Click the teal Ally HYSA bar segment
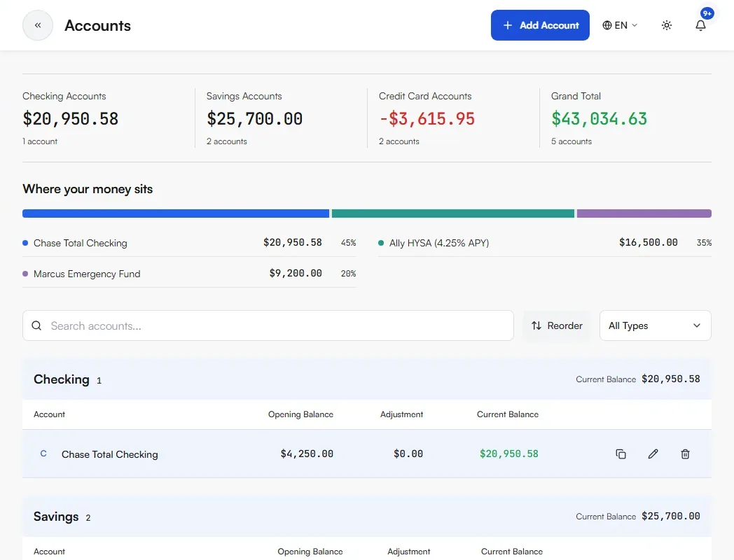734x560 pixels. pyautogui.click(x=452, y=213)
